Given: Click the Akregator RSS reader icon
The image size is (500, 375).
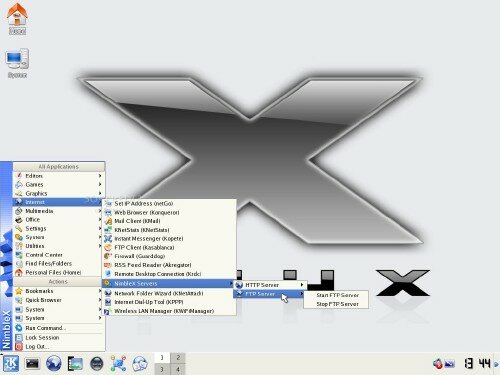Looking at the screenshot, I should pyautogui.click(x=108, y=265).
